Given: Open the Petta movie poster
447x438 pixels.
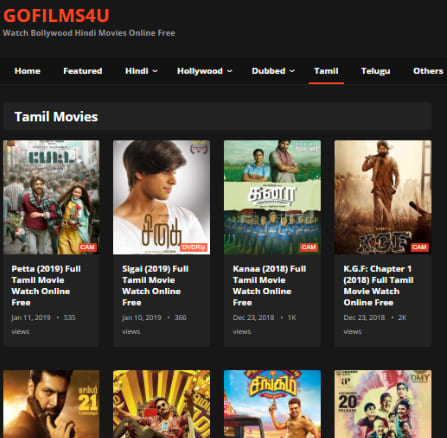Looking at the screenshot, I should [x=51, y=197].
